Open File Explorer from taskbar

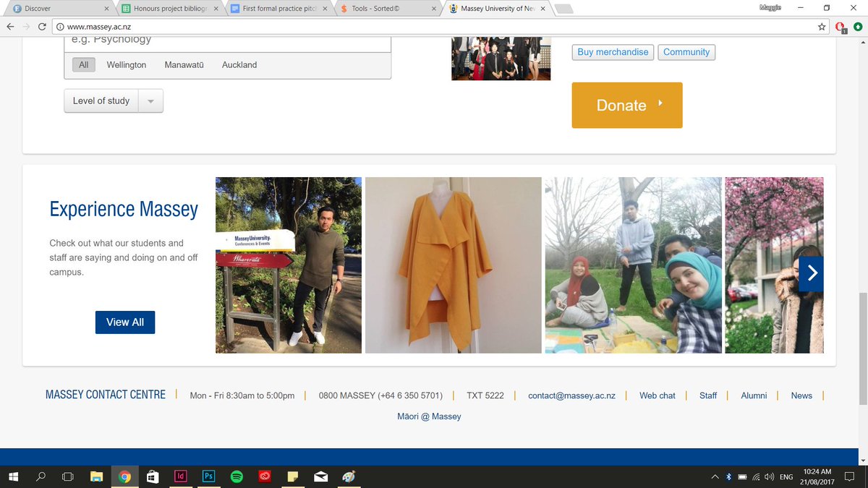pos(96,477)
